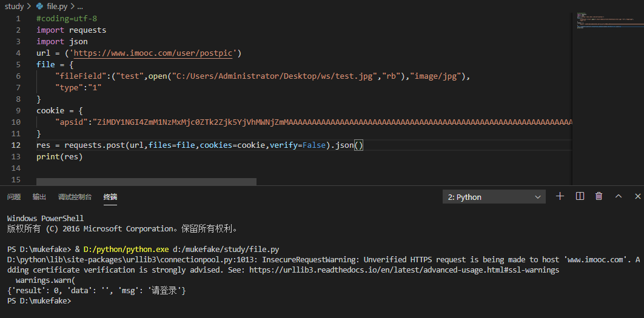Image resolution: width=644 pixels, height=318 pixels.
Task: Open the '2: Python' terminal selector dropdown
Action: coord(494,197)
